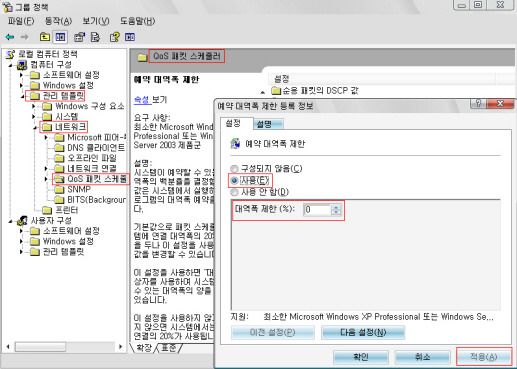Switch to the 표준 view tab

pyautogui.click(x=169, y=348)
